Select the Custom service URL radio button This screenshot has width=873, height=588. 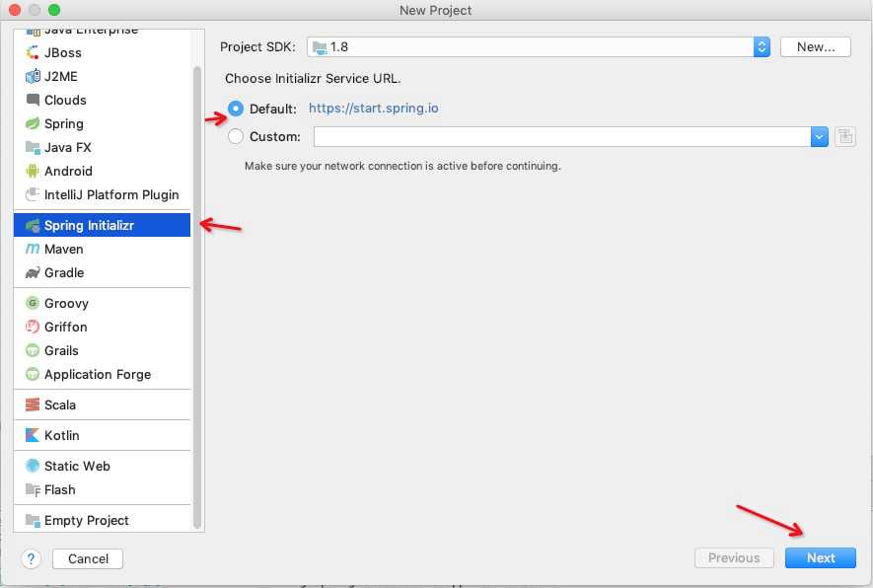(x=236, y=136)
